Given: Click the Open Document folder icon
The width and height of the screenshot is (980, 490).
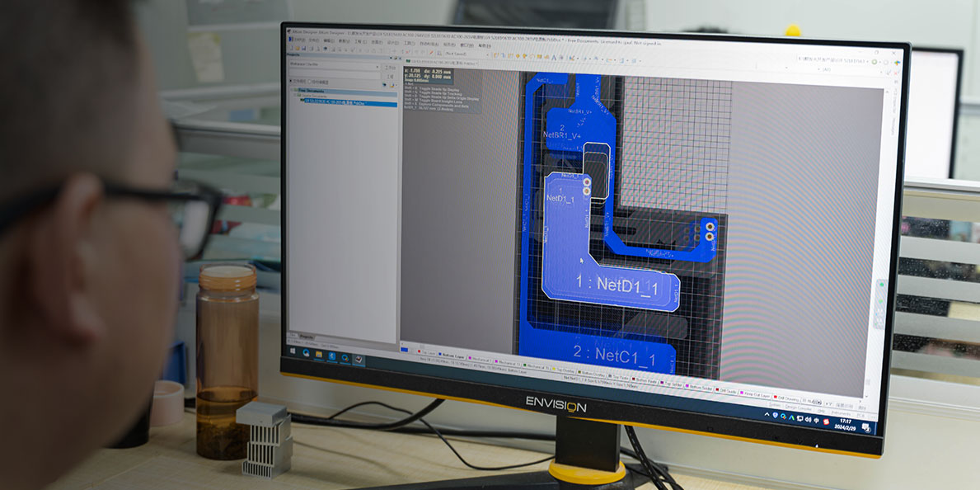Looking at the screenshot, I should pyautogui.click(x=298, y=48).
